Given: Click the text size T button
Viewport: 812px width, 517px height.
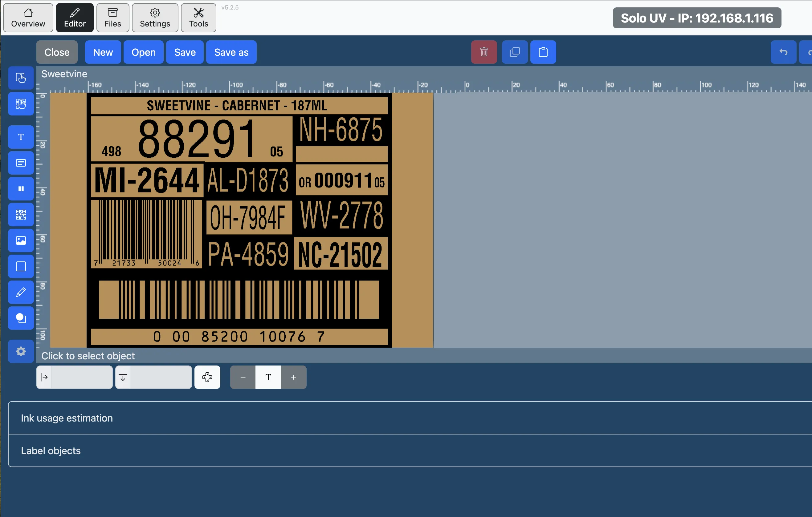Looking at the screenshot, I should click(268, 377).
